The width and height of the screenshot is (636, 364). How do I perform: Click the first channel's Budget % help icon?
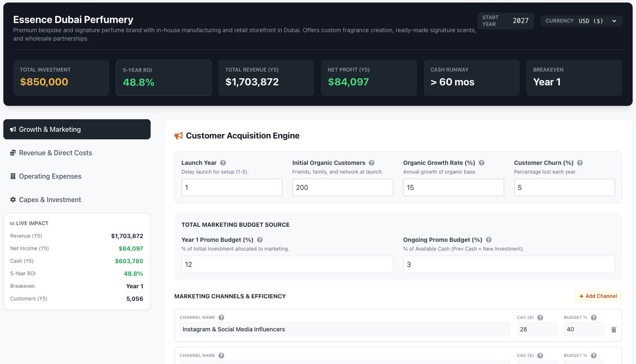tap(594, 318)
